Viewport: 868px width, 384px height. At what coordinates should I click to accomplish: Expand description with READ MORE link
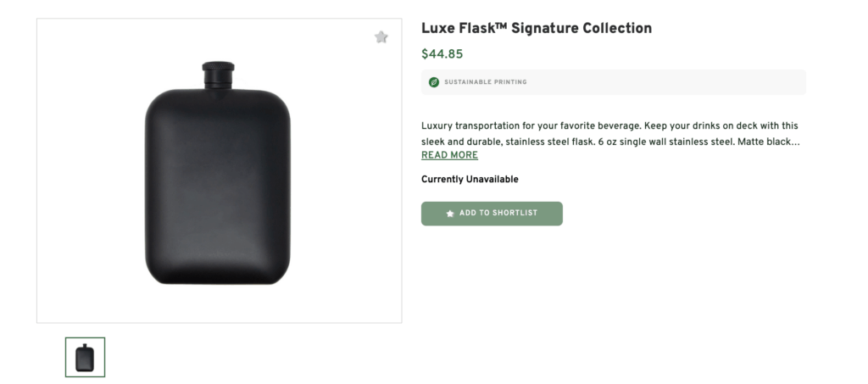449,155
